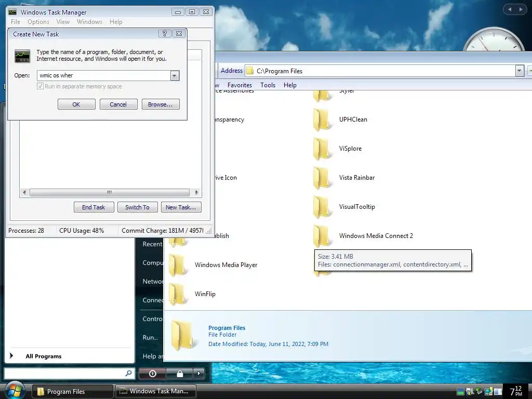Open the Help menu in Task Manager
532x399 pixels.
[x=116, y=22]
